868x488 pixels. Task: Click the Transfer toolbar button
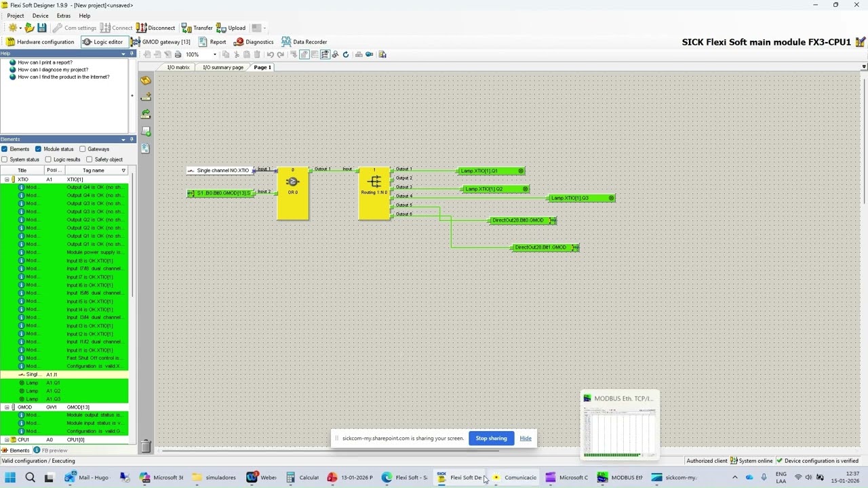(x=197, y=28)
